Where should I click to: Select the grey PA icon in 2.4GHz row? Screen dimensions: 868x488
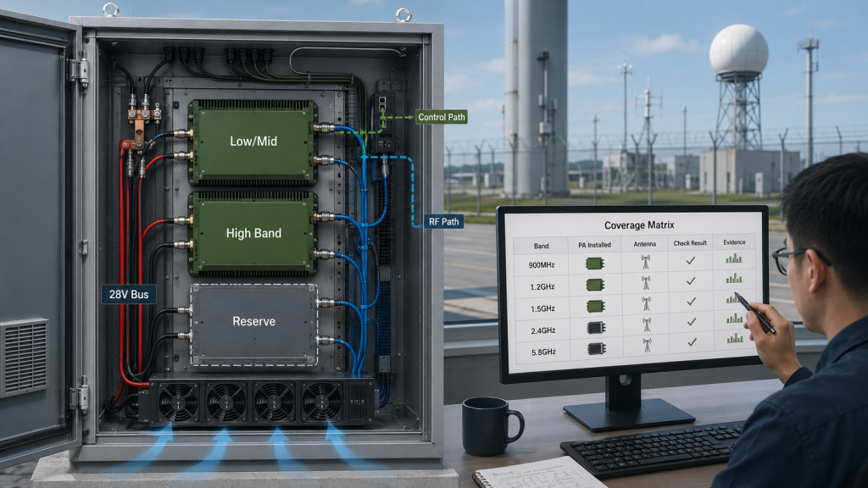pyautogui.click(x=596, y=328)
